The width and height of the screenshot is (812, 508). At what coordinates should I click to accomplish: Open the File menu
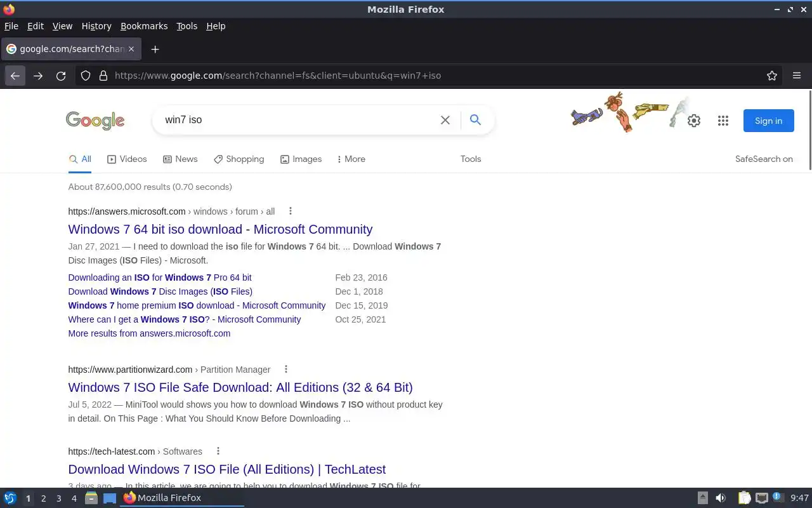(11, 26)
